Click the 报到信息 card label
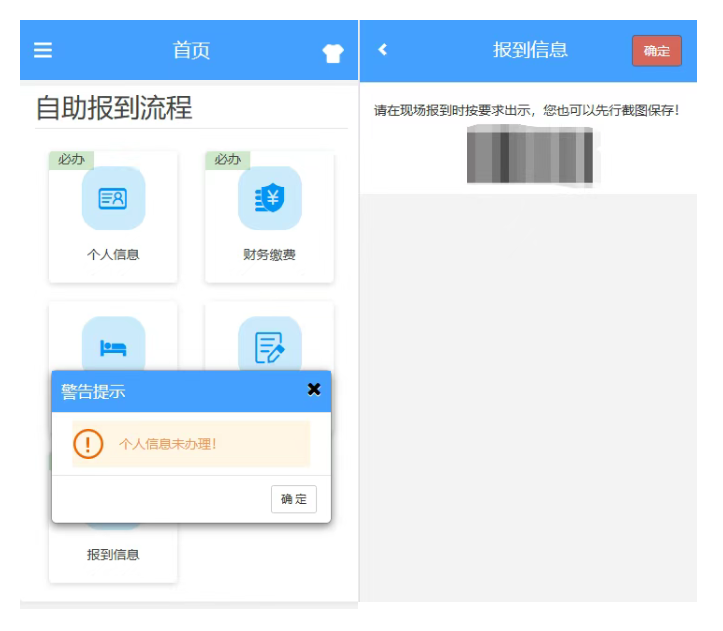 [x=113, y=554]
